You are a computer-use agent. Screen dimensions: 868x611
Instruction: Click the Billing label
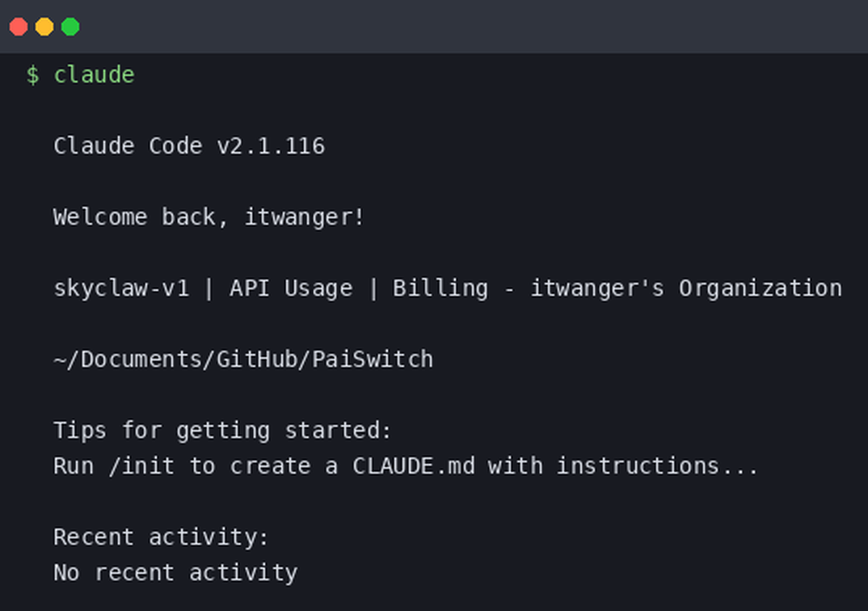coord(440,289)
